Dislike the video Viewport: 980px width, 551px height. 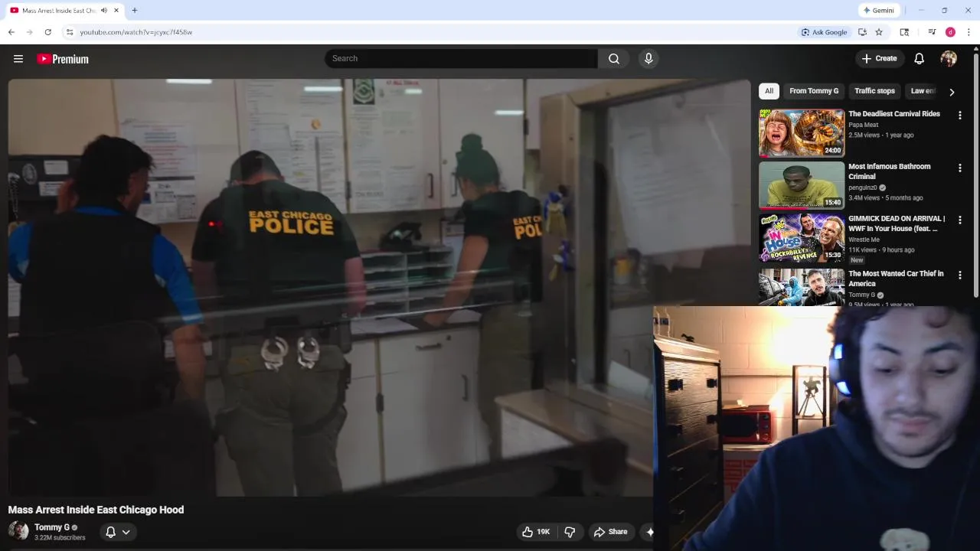[x=570, y=532]
